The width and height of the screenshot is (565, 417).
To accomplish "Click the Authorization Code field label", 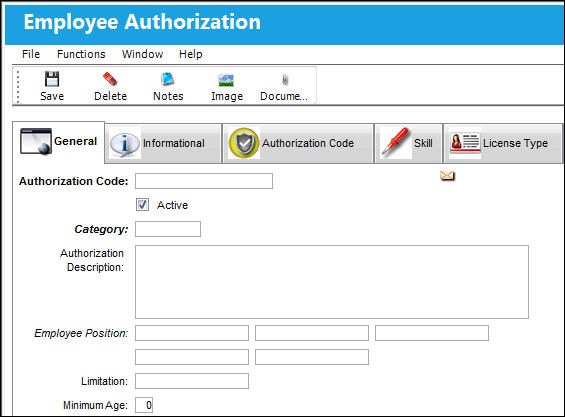I will [x=74, y=181].
